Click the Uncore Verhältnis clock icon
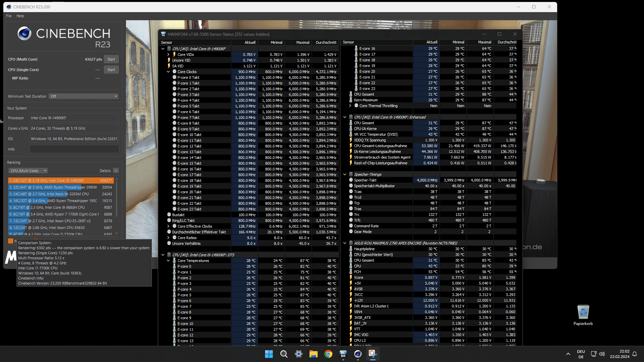The height and width of the screenshot is (362, 644). pos(169,243)
